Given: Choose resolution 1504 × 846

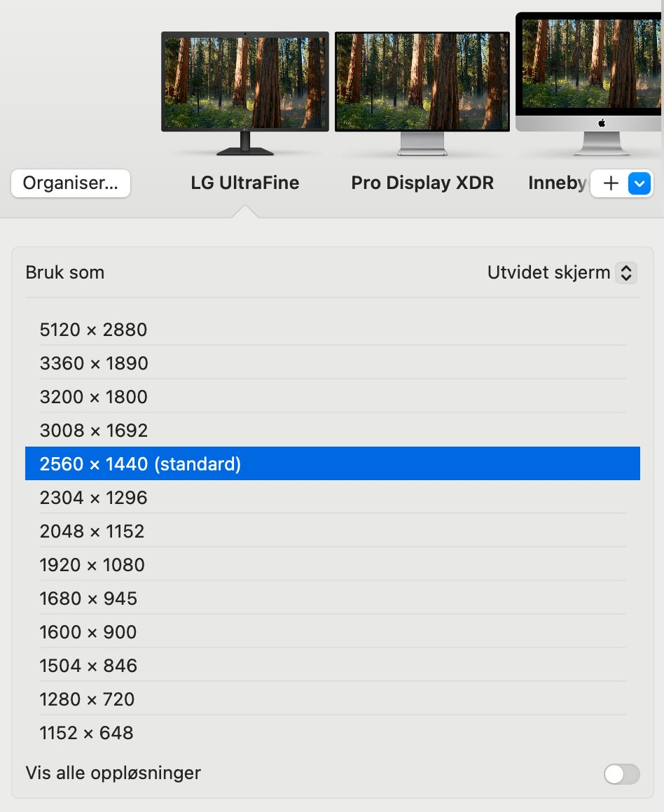Looking at the screenshot, I should (x=332, y=666).
